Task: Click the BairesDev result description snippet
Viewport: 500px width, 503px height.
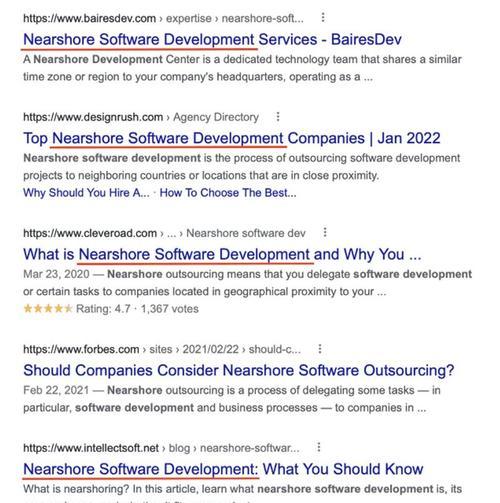Action: (242, 68)
